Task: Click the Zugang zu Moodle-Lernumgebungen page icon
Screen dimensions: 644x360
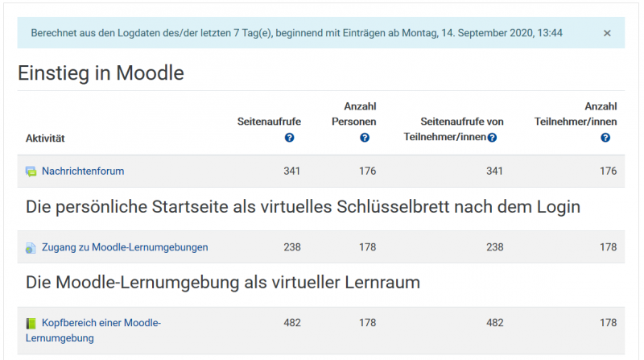Action: (x=31, y=248)
